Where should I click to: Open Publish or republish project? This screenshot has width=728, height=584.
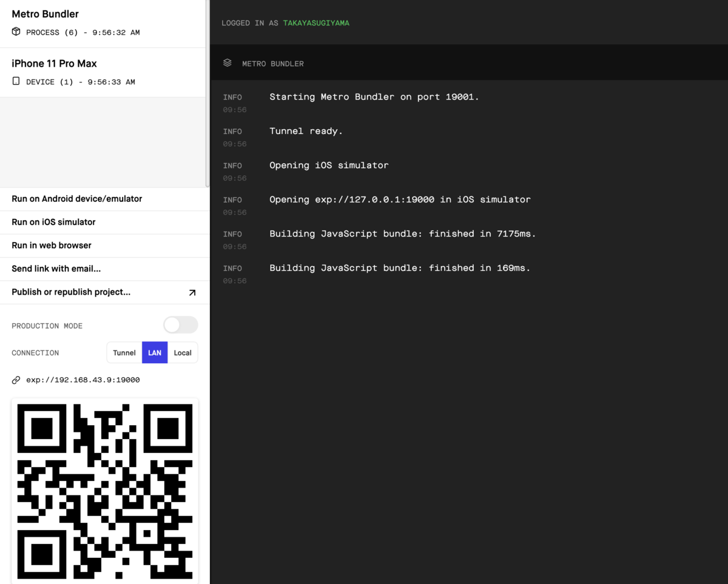coord(104,292)
